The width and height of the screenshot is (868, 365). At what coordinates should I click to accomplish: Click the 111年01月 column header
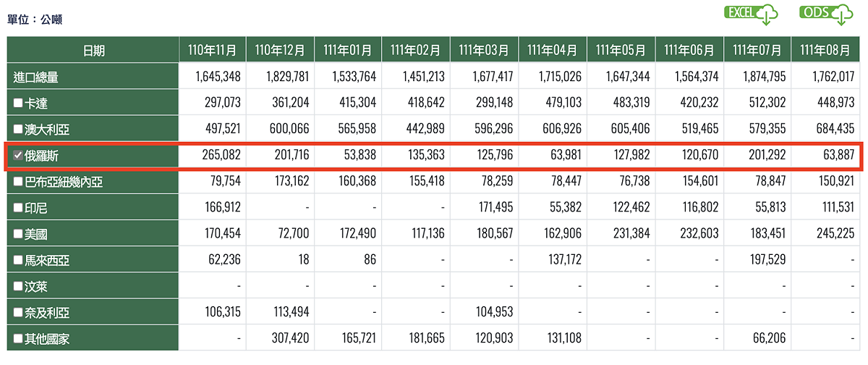pos(348,50)
